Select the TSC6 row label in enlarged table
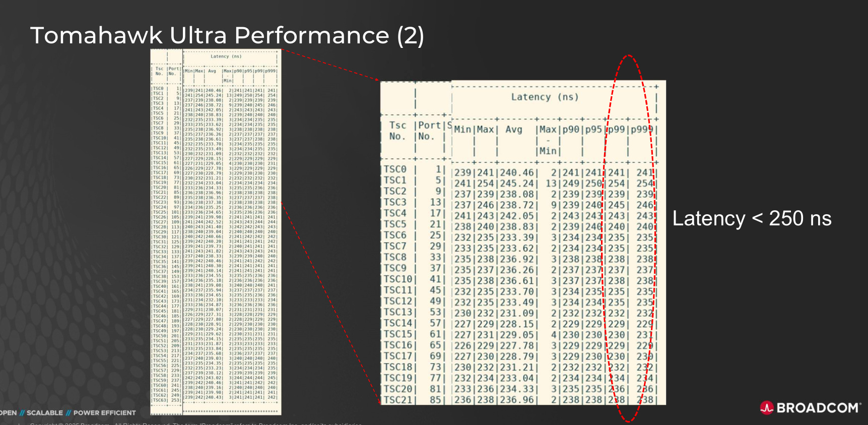 point(395,235)
